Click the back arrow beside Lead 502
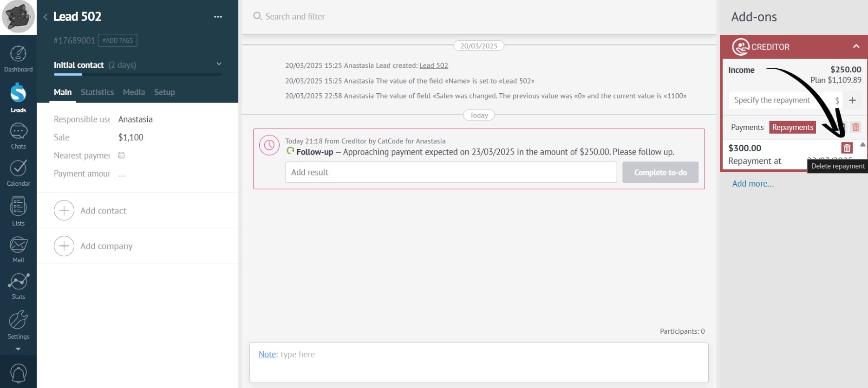Image resolution: width=868 pixels, height=388 pixels. (x=45, y=17)
